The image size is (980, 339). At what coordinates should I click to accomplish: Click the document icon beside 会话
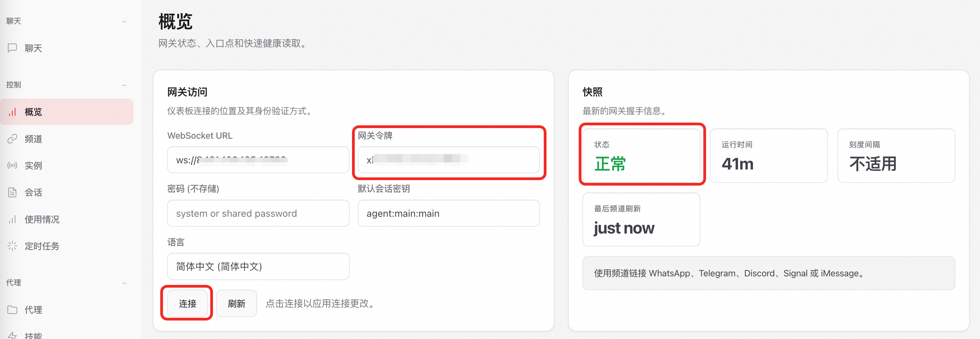(12, 192)
